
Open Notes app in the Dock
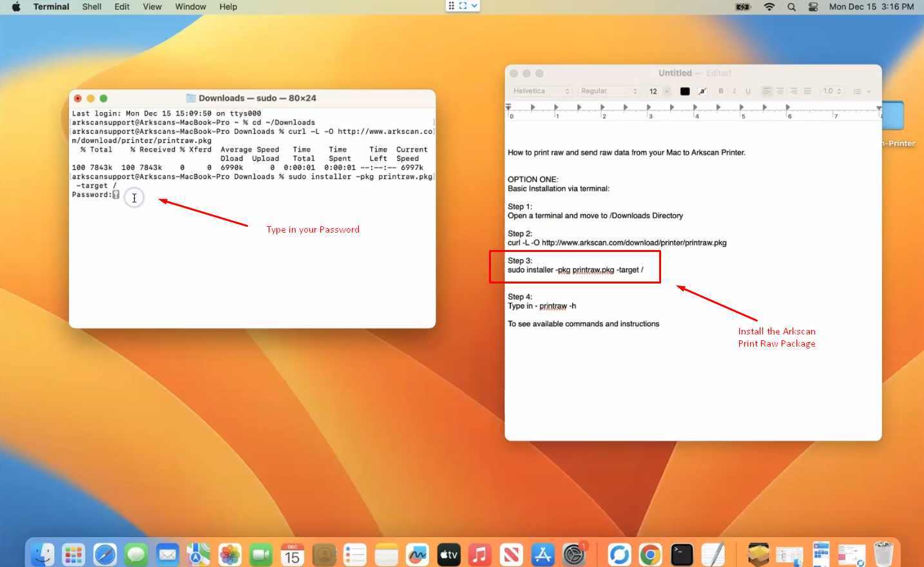coord(387,554)
